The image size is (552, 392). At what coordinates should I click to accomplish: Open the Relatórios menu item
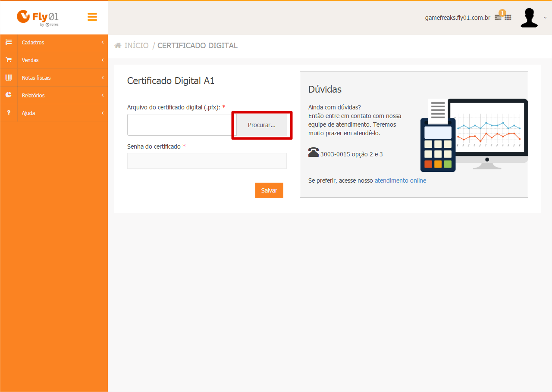(54, 95)
